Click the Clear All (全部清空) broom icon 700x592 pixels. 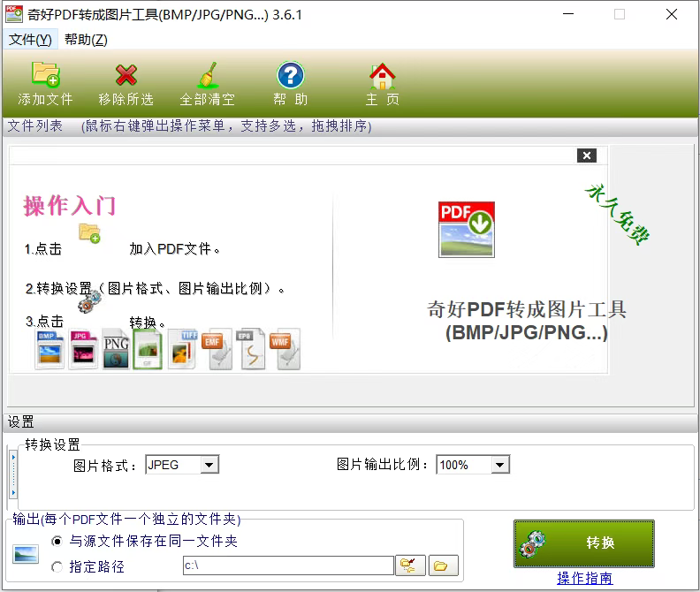(208, 74)
